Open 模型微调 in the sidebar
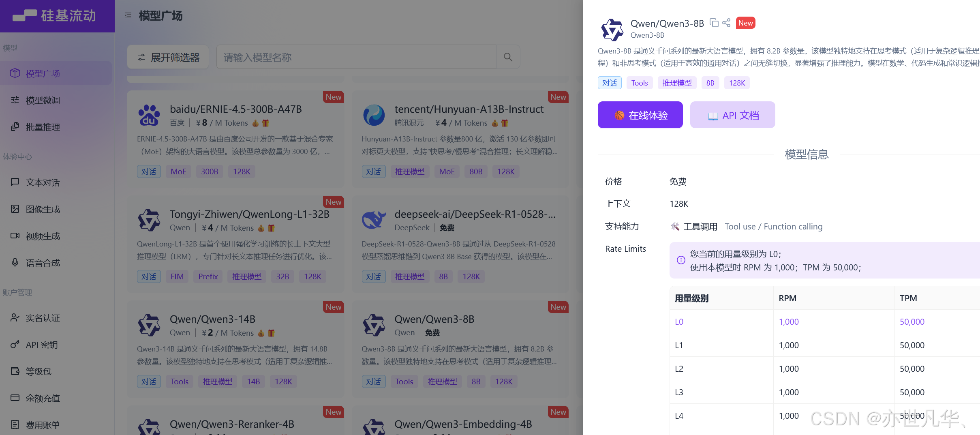The image size is (980, 435). click(x=56, y=100)
